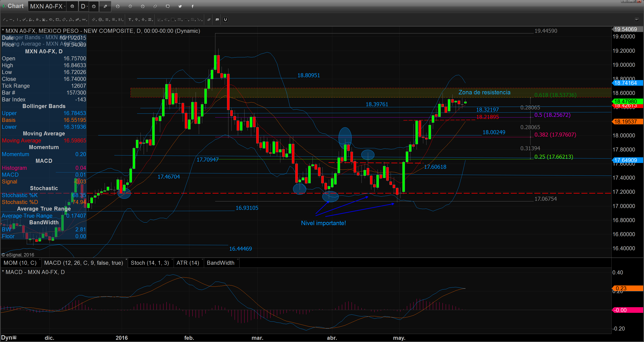Select the regression channel lines tool
This screenshot has height=342, width=644.
(77, 20)
